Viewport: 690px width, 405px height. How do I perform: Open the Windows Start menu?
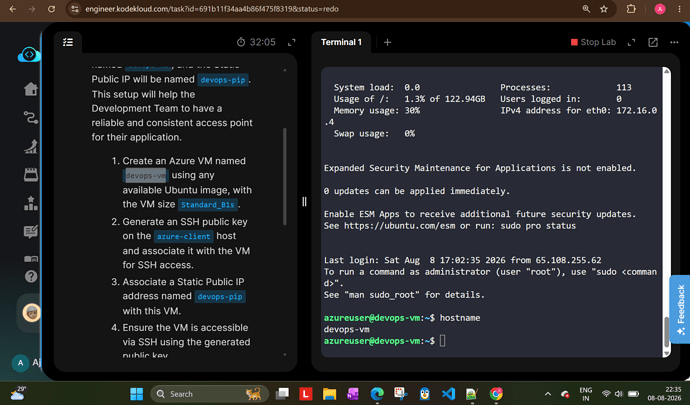136,394
